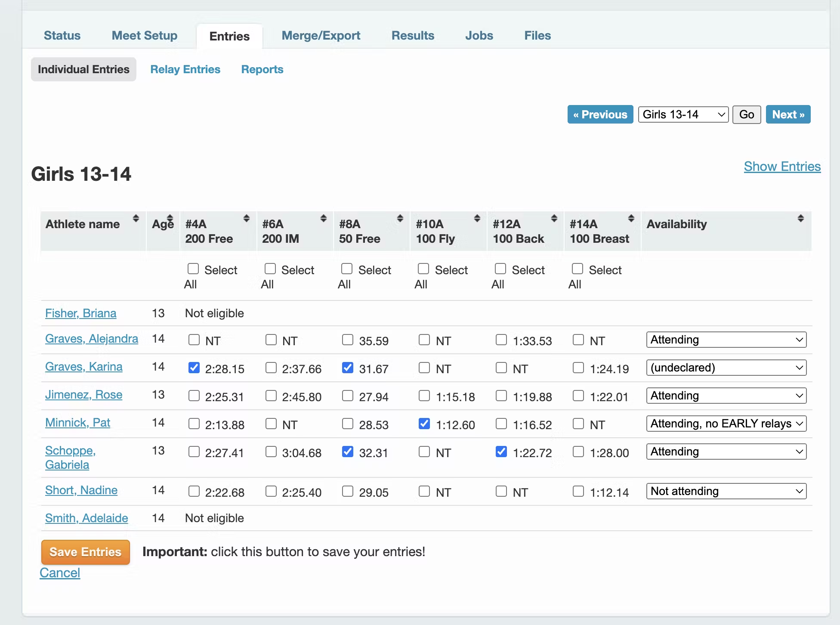Check Gabriela Schoppe 100 Breast 1:28.00

(578, 452)
